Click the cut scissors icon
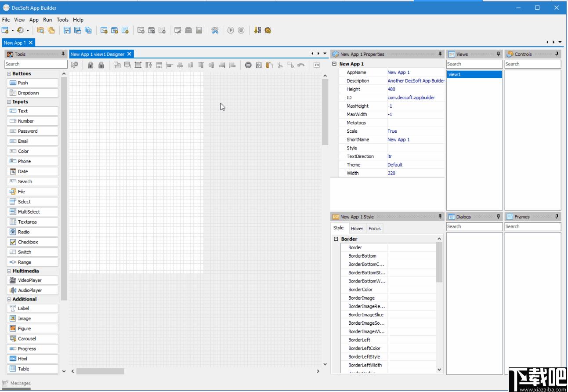 (280, 65)
